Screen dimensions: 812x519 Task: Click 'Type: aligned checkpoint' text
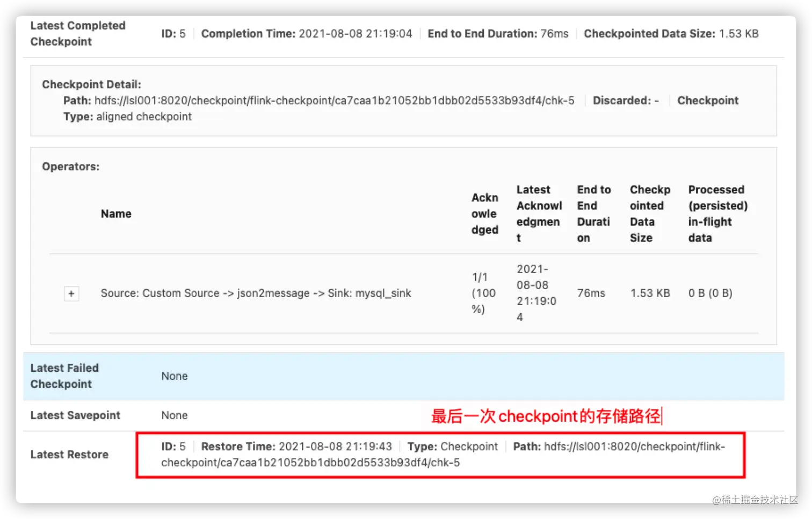point(127,117)
